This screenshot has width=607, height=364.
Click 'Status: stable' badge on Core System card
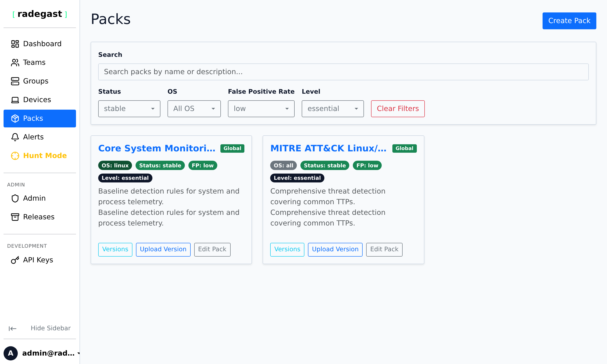coord(160,166)
